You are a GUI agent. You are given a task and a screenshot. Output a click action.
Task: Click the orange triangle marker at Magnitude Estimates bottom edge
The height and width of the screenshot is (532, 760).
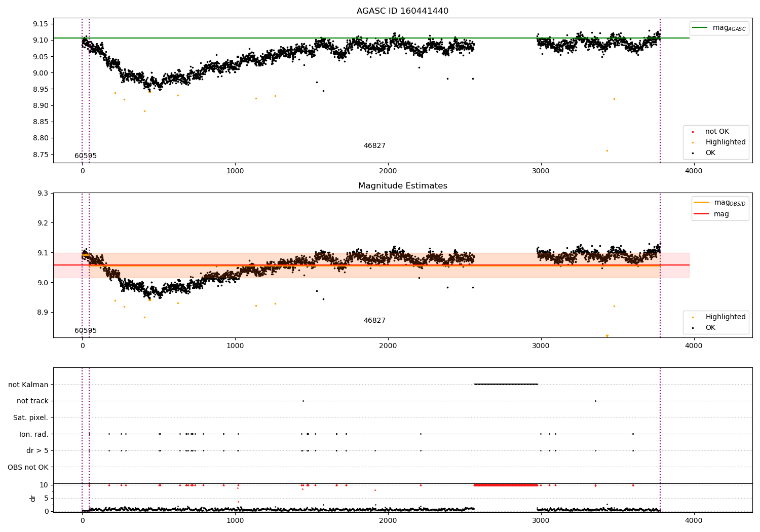(x=607, y=336)
